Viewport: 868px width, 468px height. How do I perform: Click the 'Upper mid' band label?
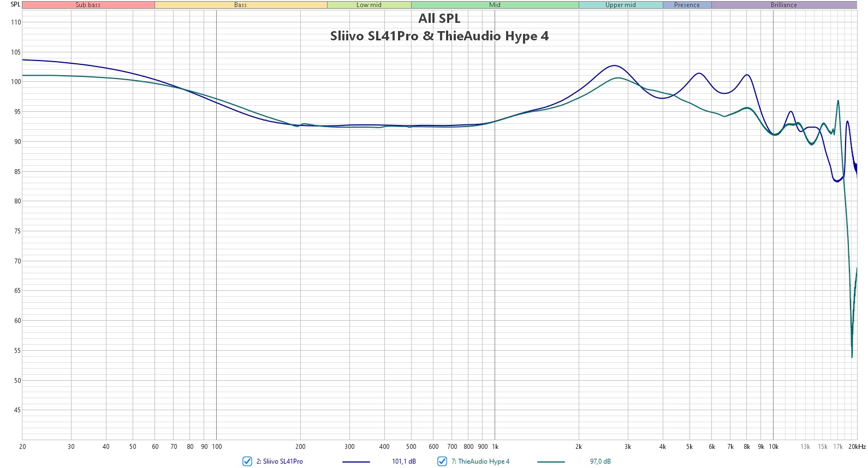(x=621, y=5)
